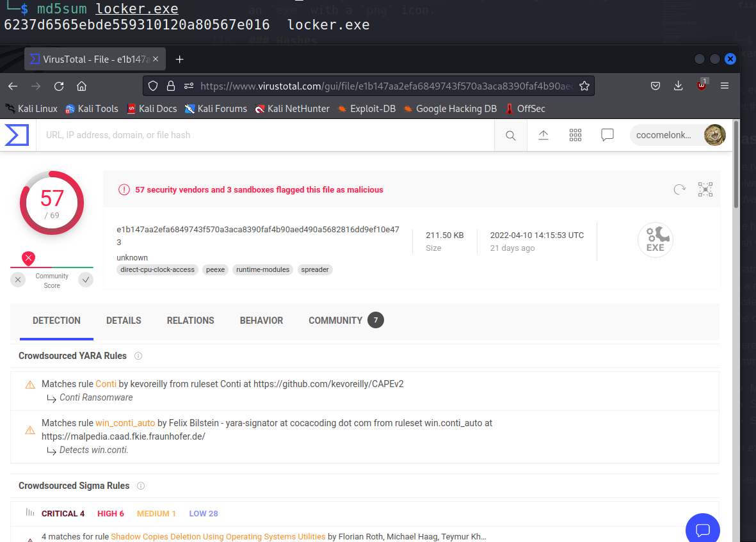The height and width of the screenshot is (542, 756).
Task: Show info about Crowdsourced Sigma Rules
Action: (x=141, y=486)
